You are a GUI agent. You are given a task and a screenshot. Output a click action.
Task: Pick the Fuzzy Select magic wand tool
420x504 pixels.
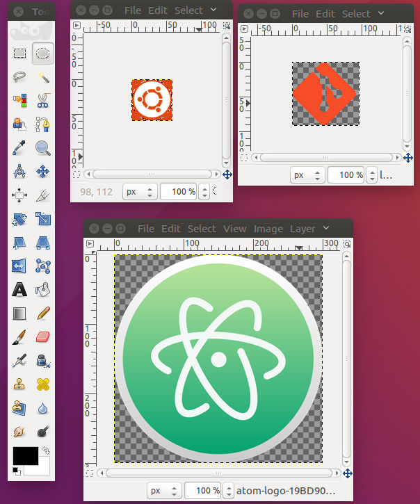pos(43,77)
